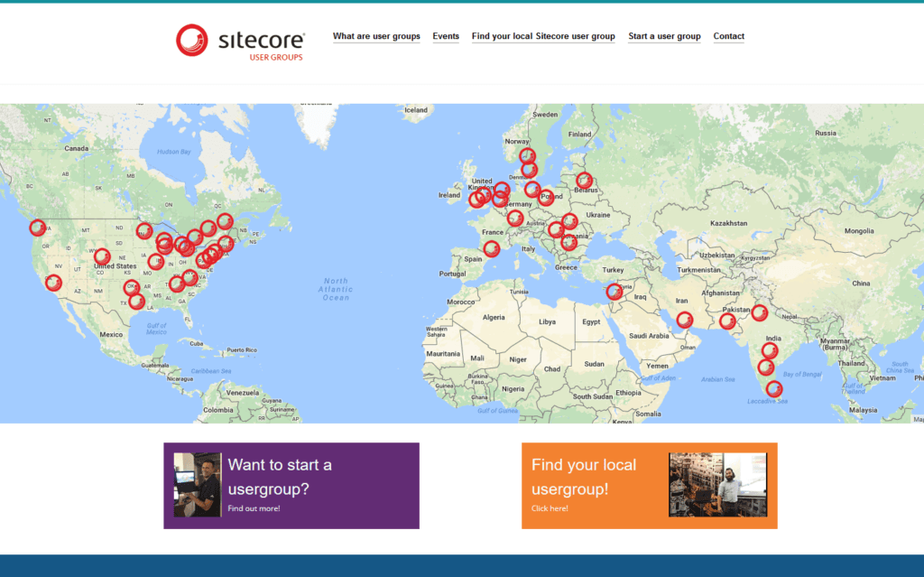924x577 pixels.
Task: Click the Contact navigation link
Action: point(728,37)
